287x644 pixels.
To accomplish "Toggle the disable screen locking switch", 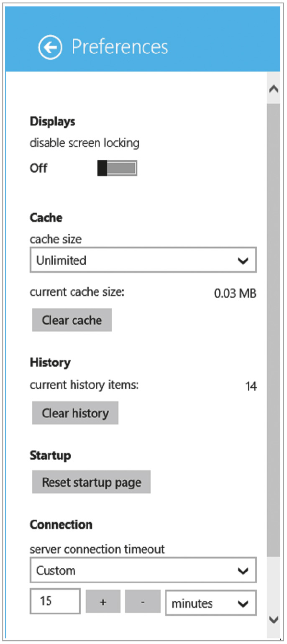I will 117,168.
